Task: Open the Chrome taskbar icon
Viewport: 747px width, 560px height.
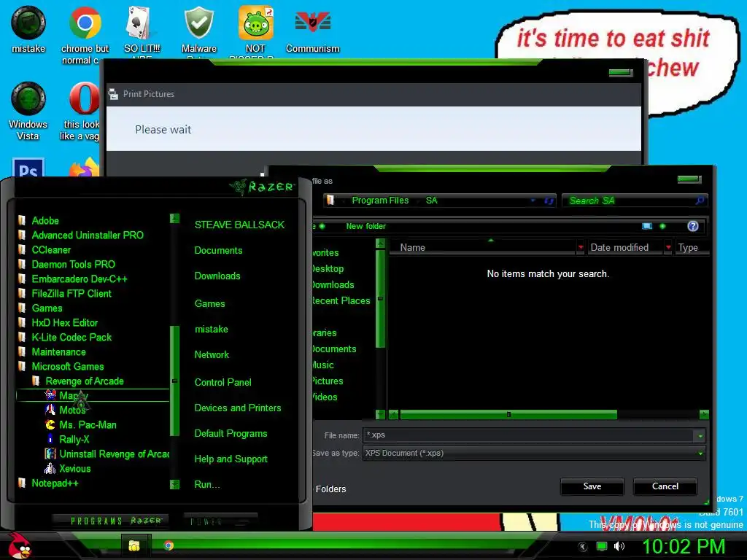Action: point(169,545)
